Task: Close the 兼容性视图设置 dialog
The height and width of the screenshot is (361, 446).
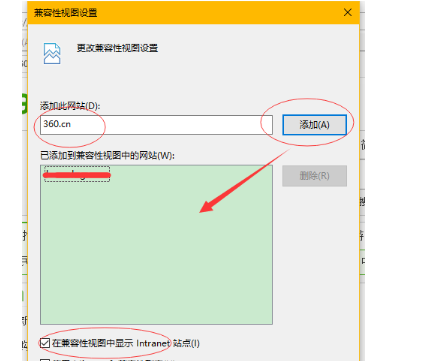Action: (348, 13)
